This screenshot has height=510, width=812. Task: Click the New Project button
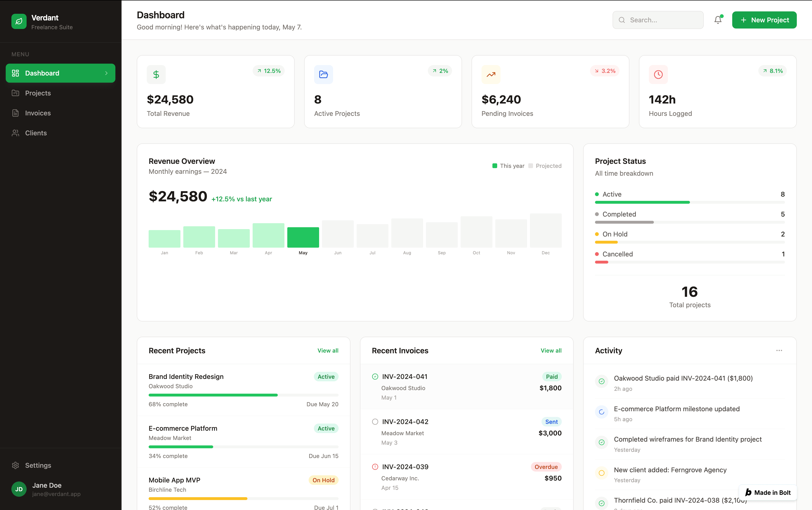point(764,20)
